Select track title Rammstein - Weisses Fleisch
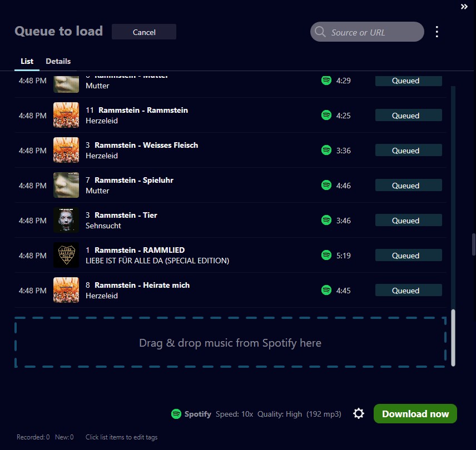The width and height of the screenshot is (476, 450). tap(146, 145)
